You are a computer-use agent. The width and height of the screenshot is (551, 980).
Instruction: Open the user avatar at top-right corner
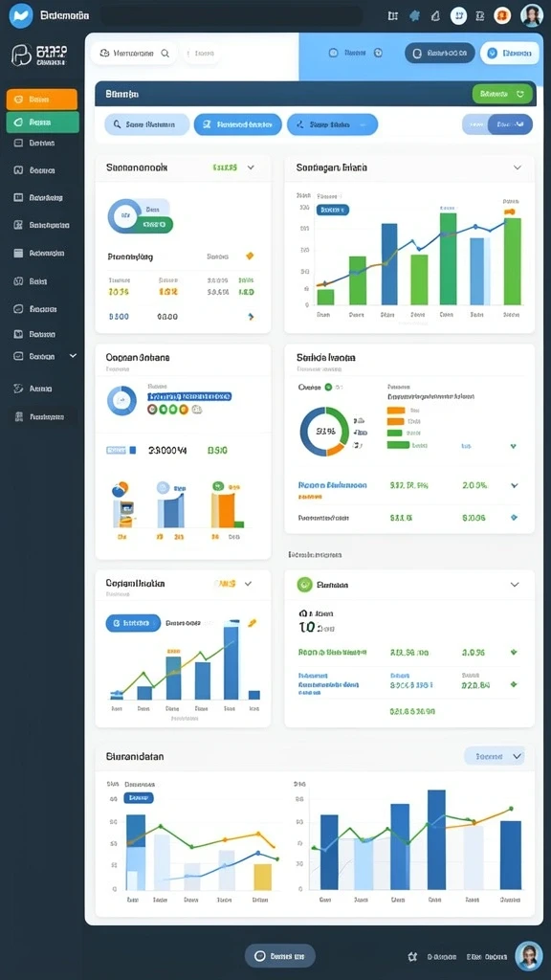click(532, 15)
